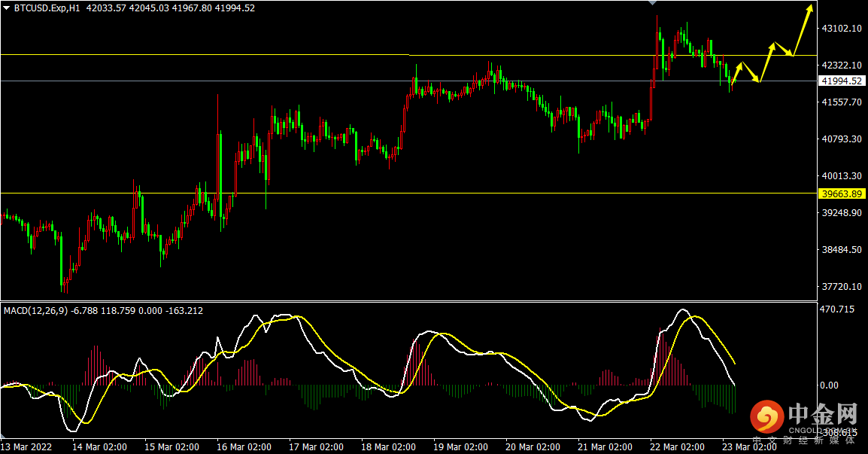Select the current price tag 41994.52
The width and height of the screenshot is (868, 454).
[842, 81]
